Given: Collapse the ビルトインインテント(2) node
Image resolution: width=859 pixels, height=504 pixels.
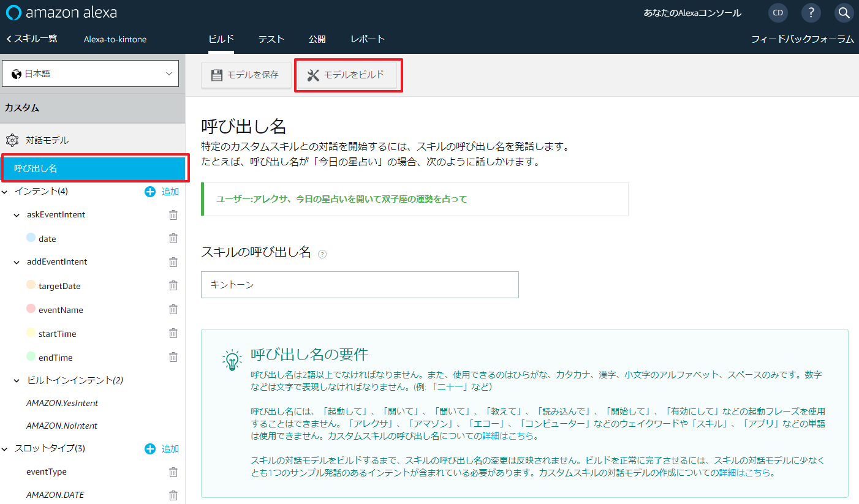Looking at the screenshot, I should 17,380.
